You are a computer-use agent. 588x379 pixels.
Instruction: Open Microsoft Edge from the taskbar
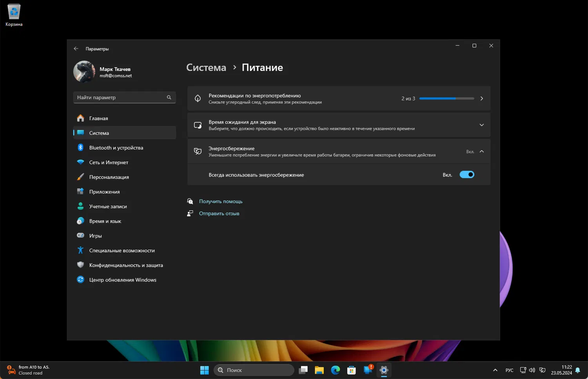[x=336, y=370]
